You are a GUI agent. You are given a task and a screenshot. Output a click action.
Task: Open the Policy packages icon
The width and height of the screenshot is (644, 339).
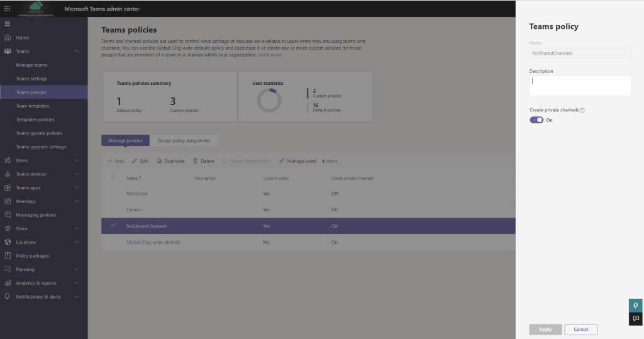point(8,256)
